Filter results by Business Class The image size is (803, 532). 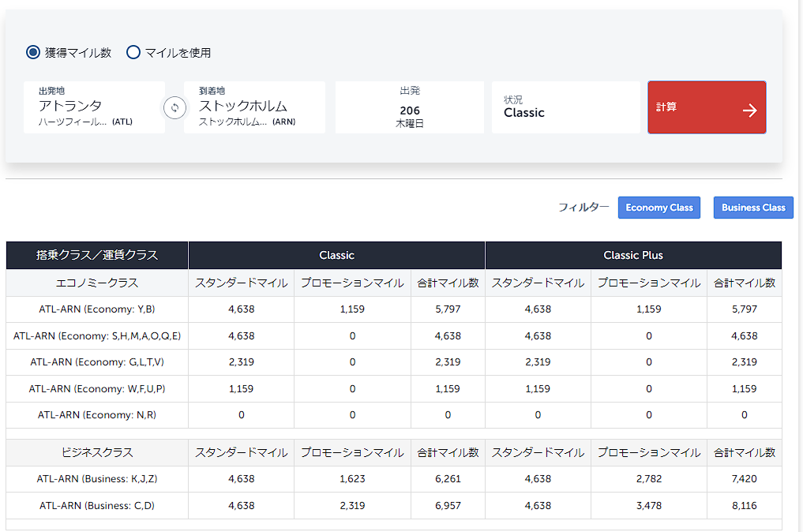coord(752,208)
